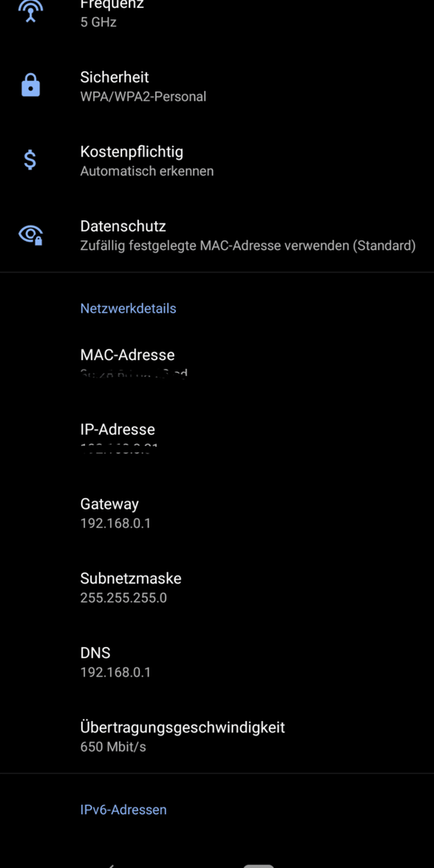Select the MAC-Adresse entry
The width and height of the screenshot is (434, 868).
[217, 363]
